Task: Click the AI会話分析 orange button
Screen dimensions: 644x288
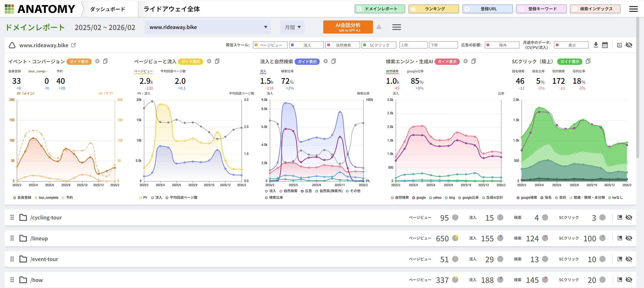Action: (348, 27)
